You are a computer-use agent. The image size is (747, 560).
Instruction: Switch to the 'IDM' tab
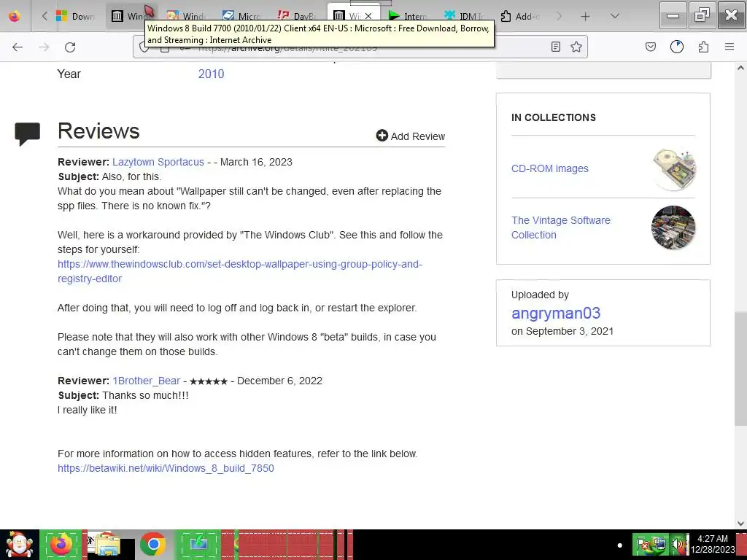pyautogui.click(x=463, y=16)
